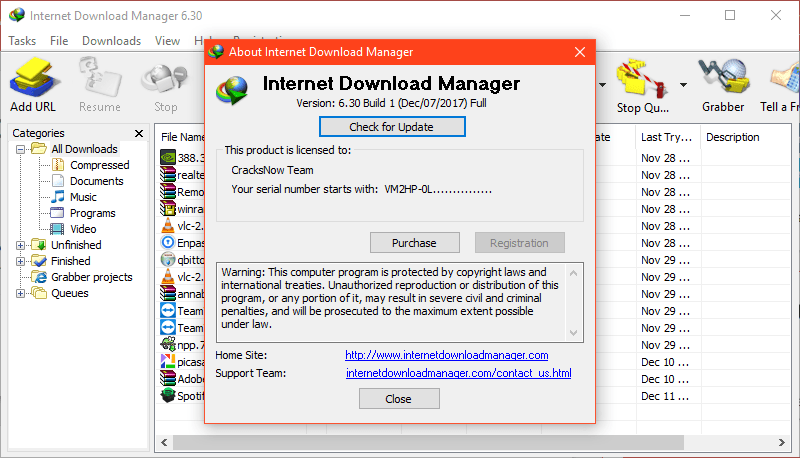Click the winrar file icon
This screenshot has height=458, width=800.
coord(168,208)
